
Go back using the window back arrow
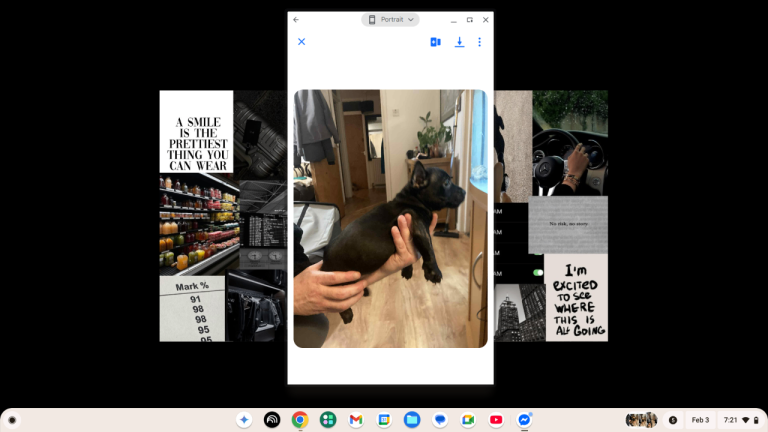pos(296,20)
